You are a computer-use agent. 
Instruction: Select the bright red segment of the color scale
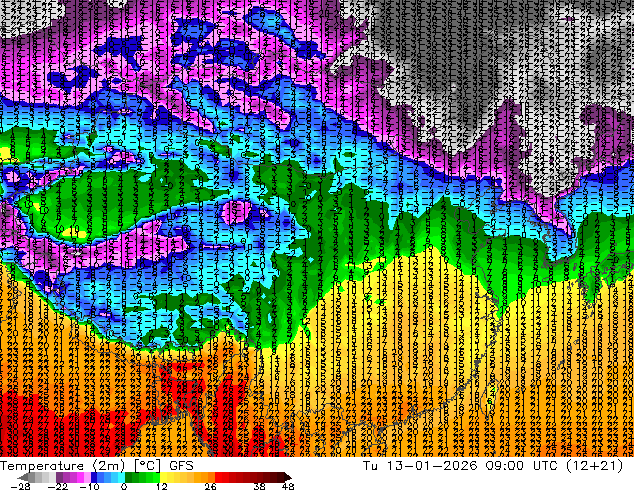(222, 477)
